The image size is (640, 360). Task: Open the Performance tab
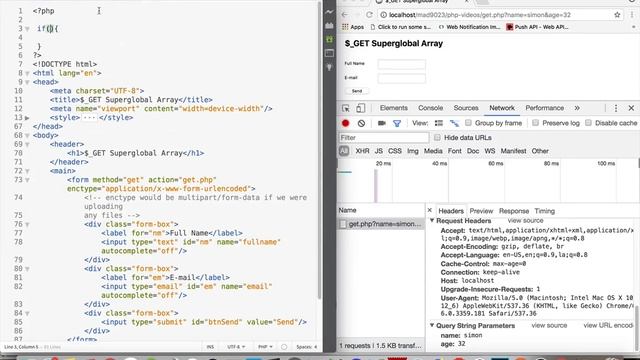coord(544,108)
